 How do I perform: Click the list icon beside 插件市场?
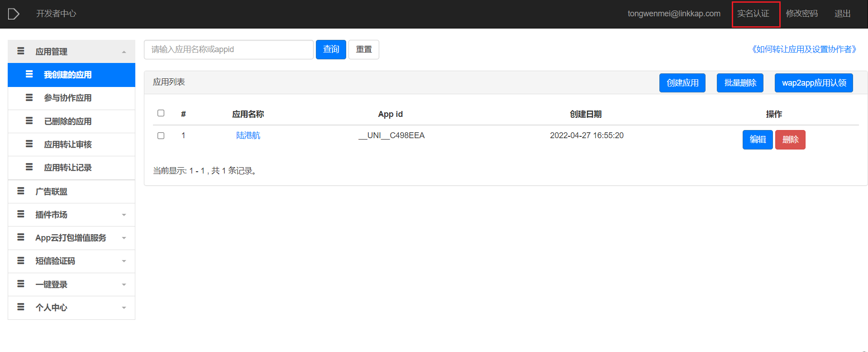(21, 214)
